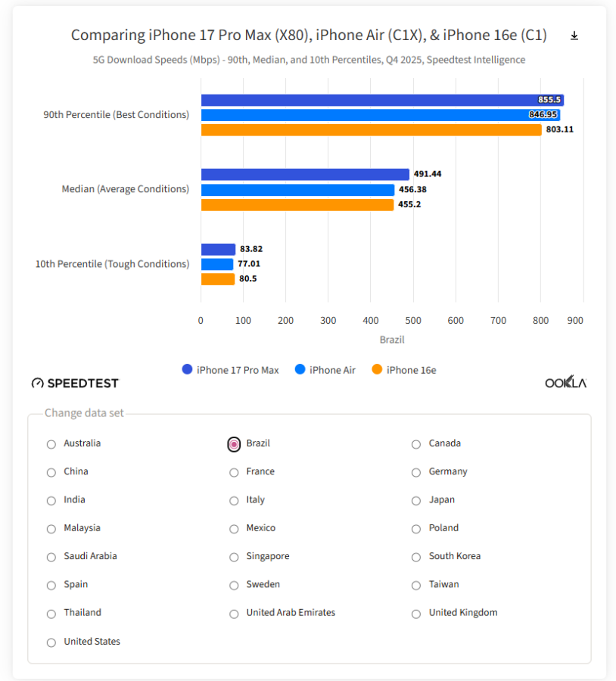Pick Japan from the data sets

416,500
